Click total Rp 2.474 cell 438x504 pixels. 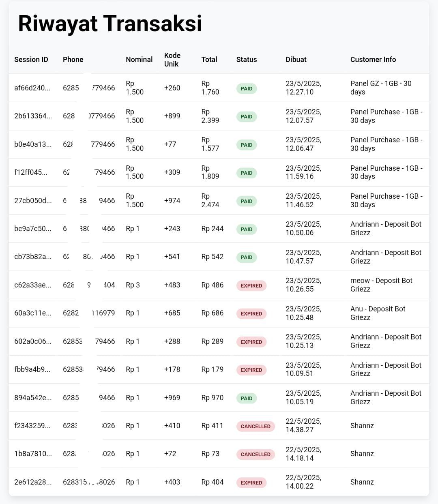pos(210,200)
